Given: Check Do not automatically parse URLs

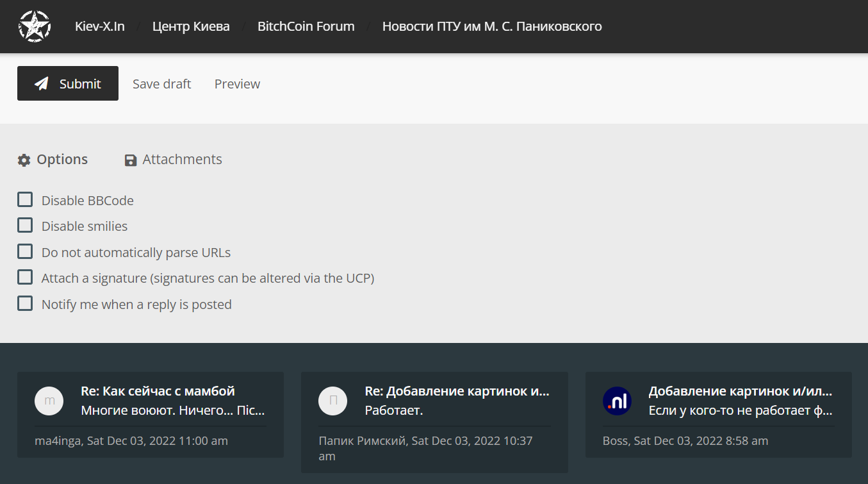Looking at the screenshot, I should [x=25, y=252].
